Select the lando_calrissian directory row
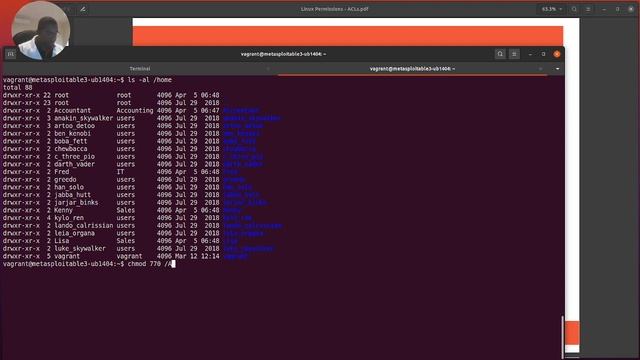Screen dimensions: 640x360 [142, 226]
